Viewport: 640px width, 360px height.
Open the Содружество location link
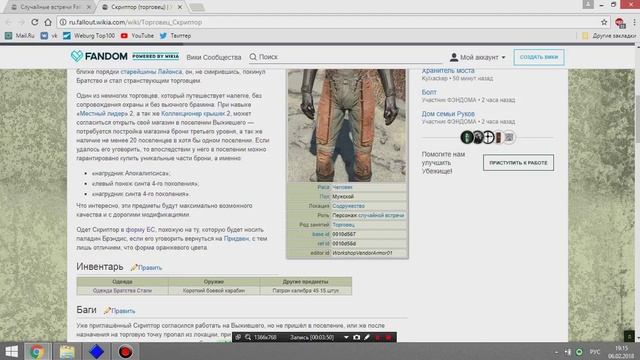(x=348, y=206)
